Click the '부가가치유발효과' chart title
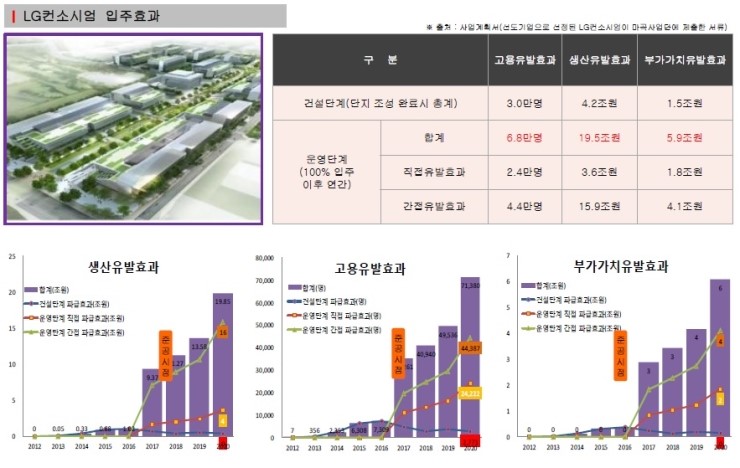Image resolution: width=740 pixels, height=468 pixels. coord(621,267)
